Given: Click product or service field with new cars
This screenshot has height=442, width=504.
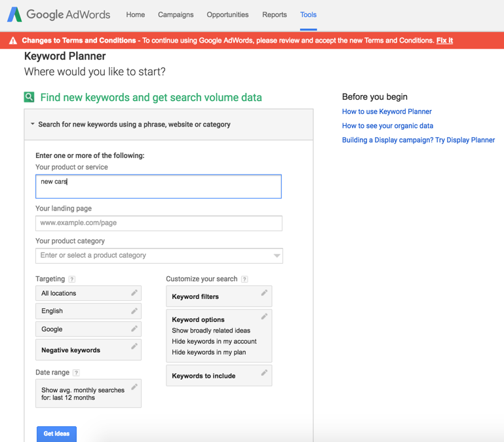Looking at the screenshot, I should pos(159,187).
